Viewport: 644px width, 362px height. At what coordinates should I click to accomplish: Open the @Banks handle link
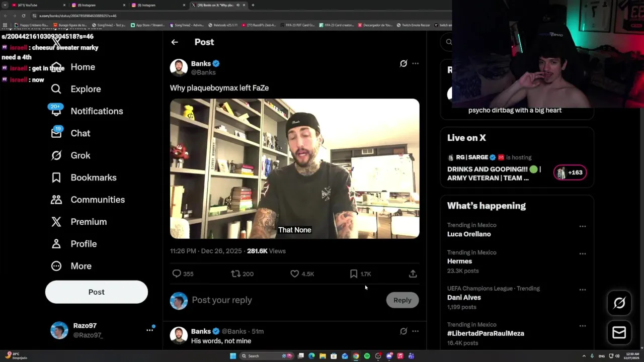[203, 72]
